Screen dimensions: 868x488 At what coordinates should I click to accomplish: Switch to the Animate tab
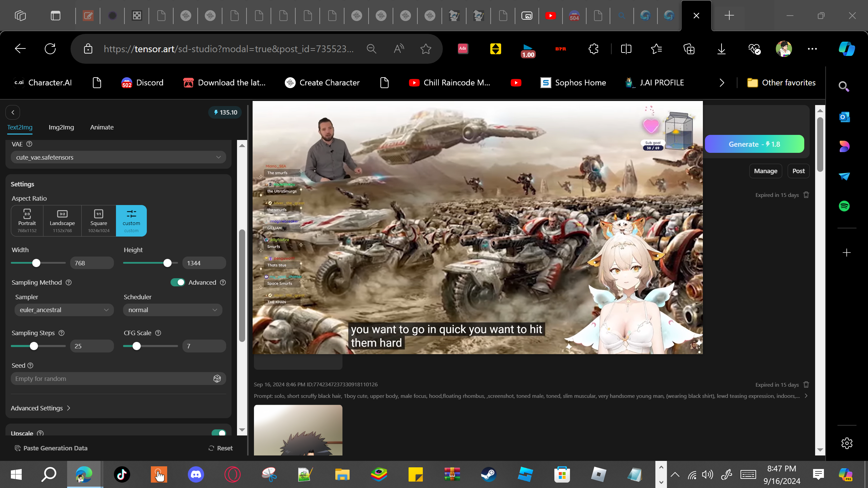pyautogui.click(x=102, y=127)
